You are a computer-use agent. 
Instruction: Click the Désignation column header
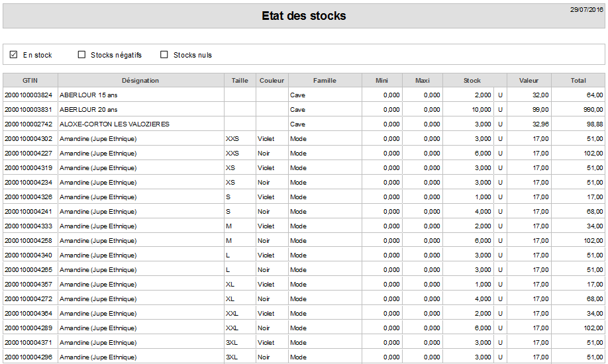tap(141, 80)
